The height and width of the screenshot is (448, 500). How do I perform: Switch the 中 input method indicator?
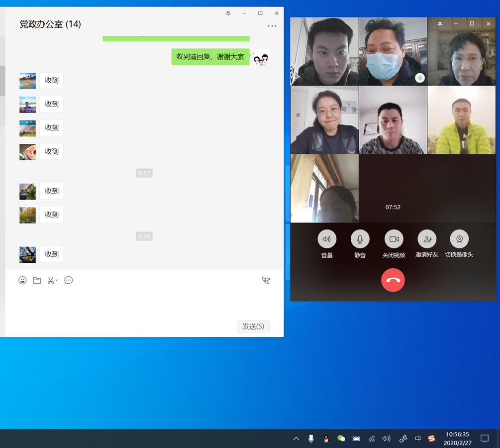[x=418, y=439]
